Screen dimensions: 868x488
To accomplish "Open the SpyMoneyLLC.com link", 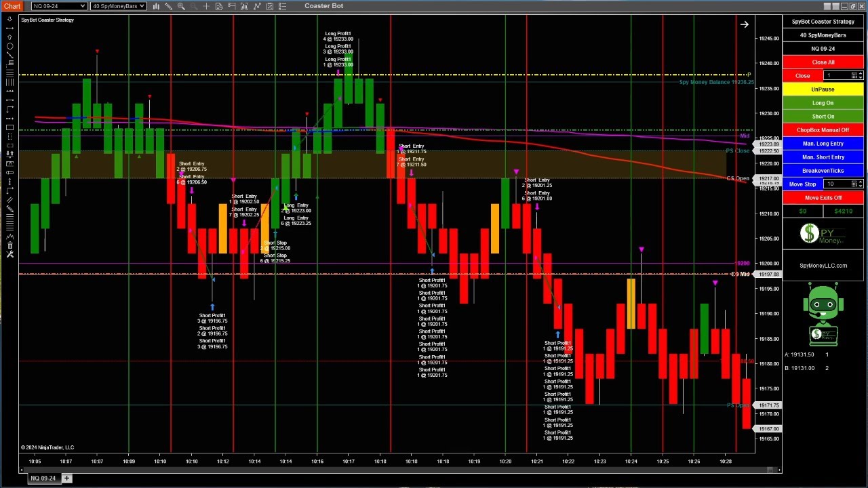I will 823,266.
